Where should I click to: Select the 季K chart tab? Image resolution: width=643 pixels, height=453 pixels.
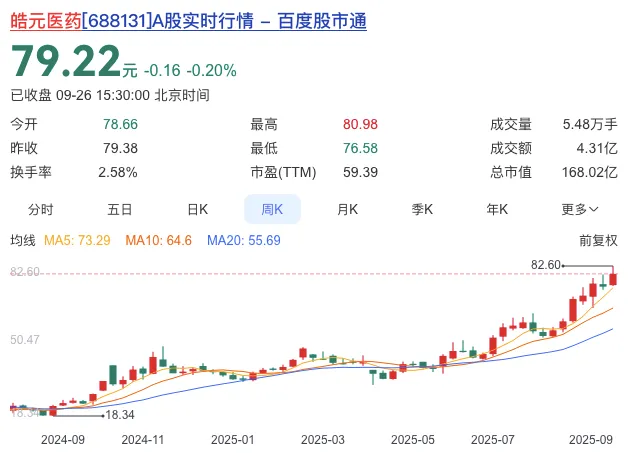422,209
